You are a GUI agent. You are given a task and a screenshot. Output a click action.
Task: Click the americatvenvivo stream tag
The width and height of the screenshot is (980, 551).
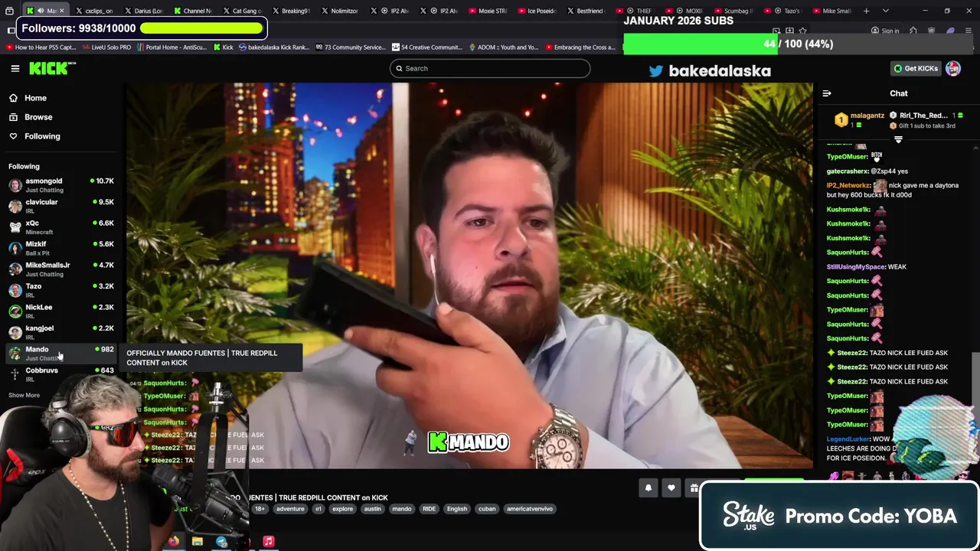(530, 509)
